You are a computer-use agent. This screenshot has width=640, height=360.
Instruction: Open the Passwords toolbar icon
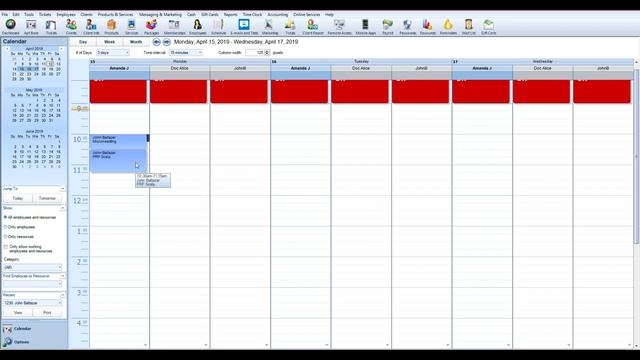coord(407,27)
